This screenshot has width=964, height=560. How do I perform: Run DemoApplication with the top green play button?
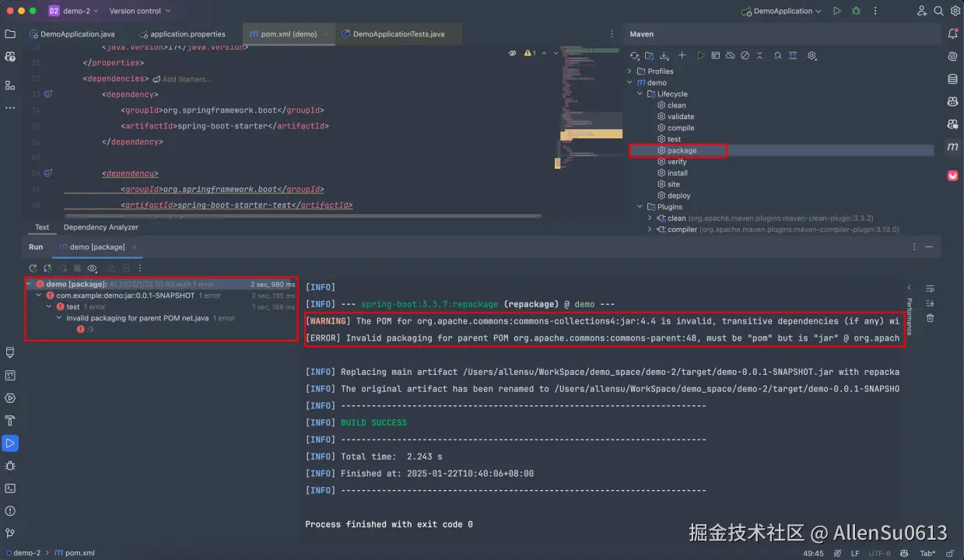pyautogui.click(x=836, y=11)
